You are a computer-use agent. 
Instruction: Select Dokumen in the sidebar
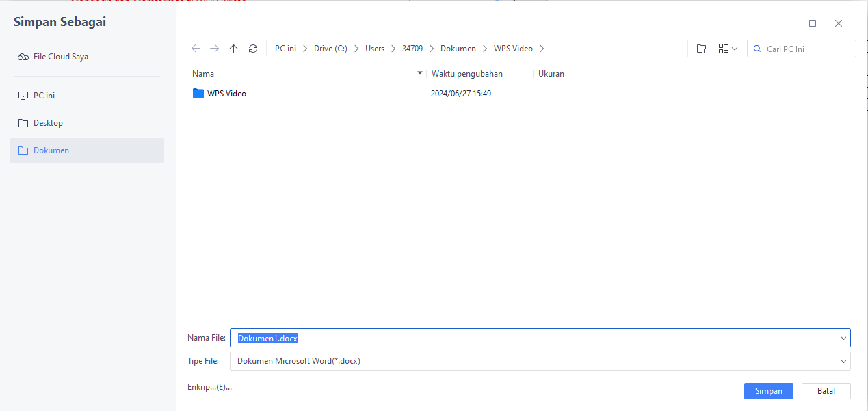click(x=51, y=150)
